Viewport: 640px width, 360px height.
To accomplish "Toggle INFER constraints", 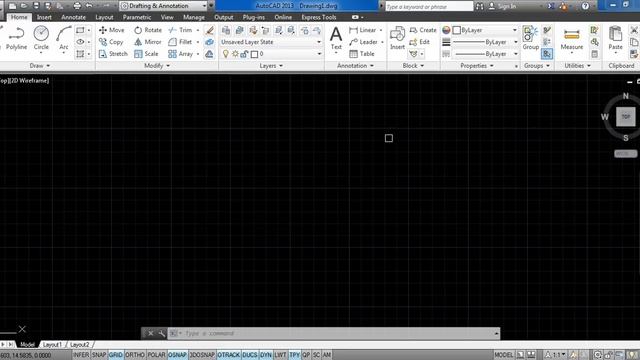I will coord(81,355).
